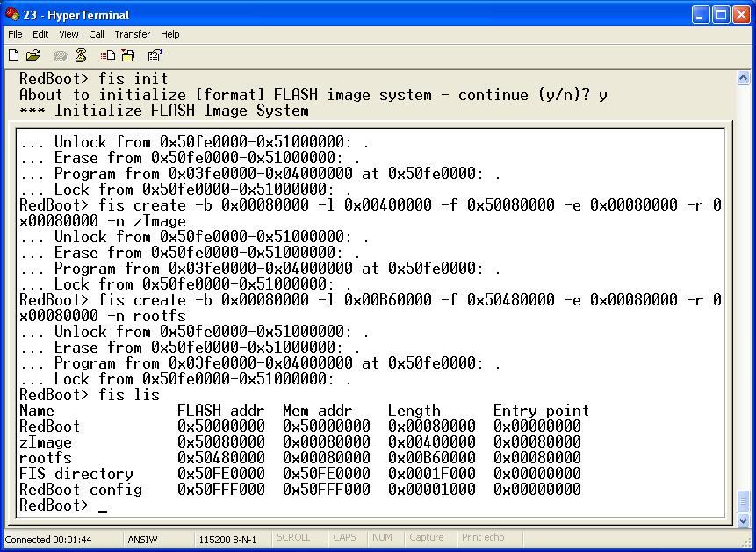Open the Help menu dropdown
Screen dimensions: 756x552
pos(169,34)
